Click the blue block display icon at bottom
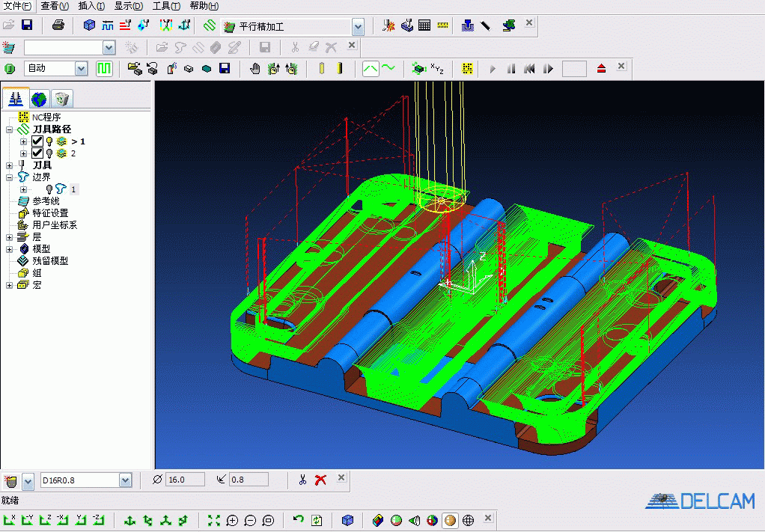 pos(347,521)
